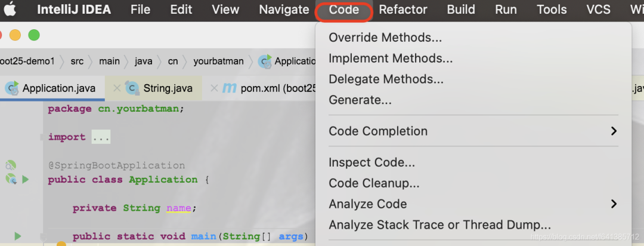Open the Refactor menu
The image size is (644, 246).
[403, 10]
